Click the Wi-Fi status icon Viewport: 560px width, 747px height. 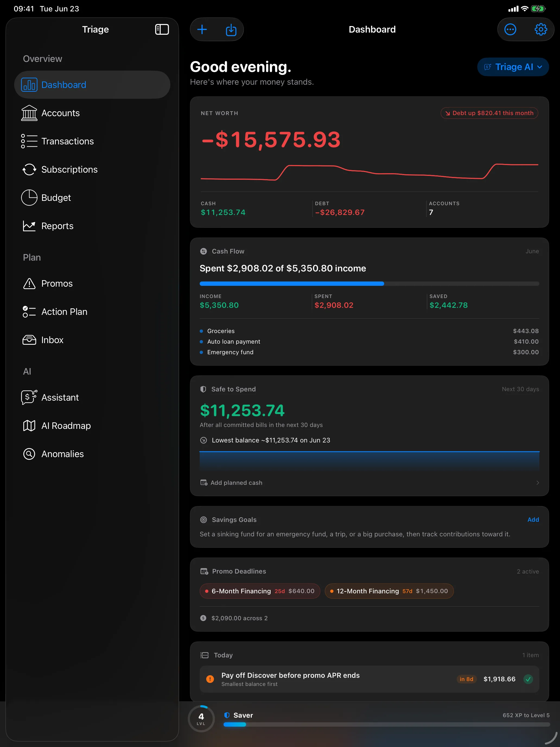pos(524,9)
